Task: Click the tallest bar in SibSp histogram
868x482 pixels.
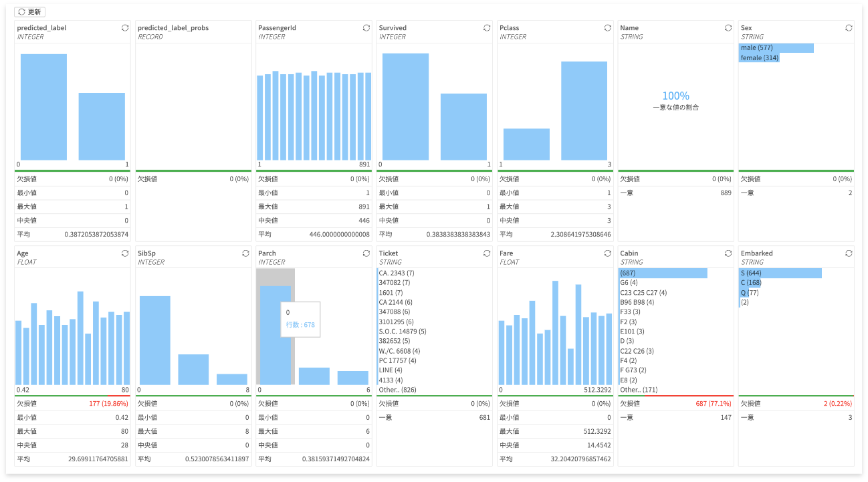Action: click(154, 340)
